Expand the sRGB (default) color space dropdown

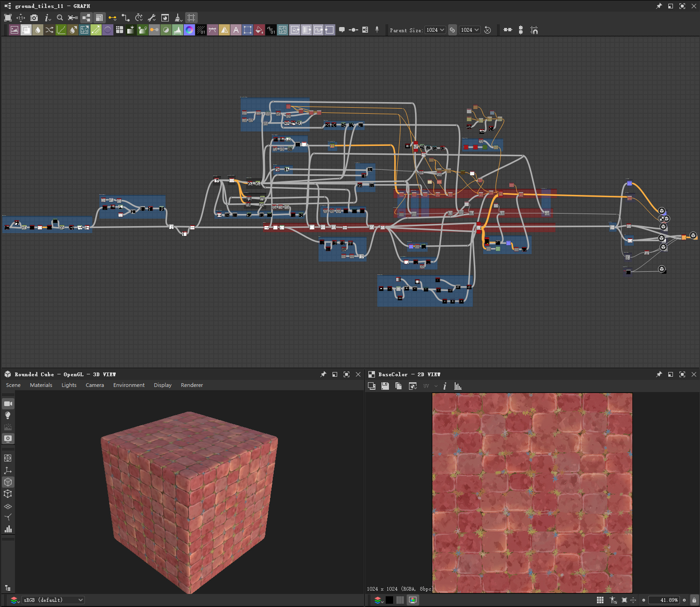point(53,600)
